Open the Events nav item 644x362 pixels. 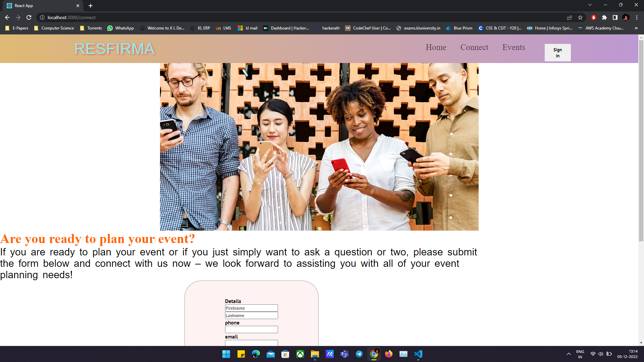514,47
